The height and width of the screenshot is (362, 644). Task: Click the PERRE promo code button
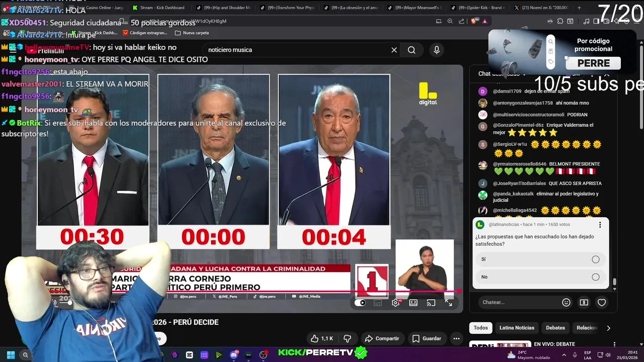[594, 63]
